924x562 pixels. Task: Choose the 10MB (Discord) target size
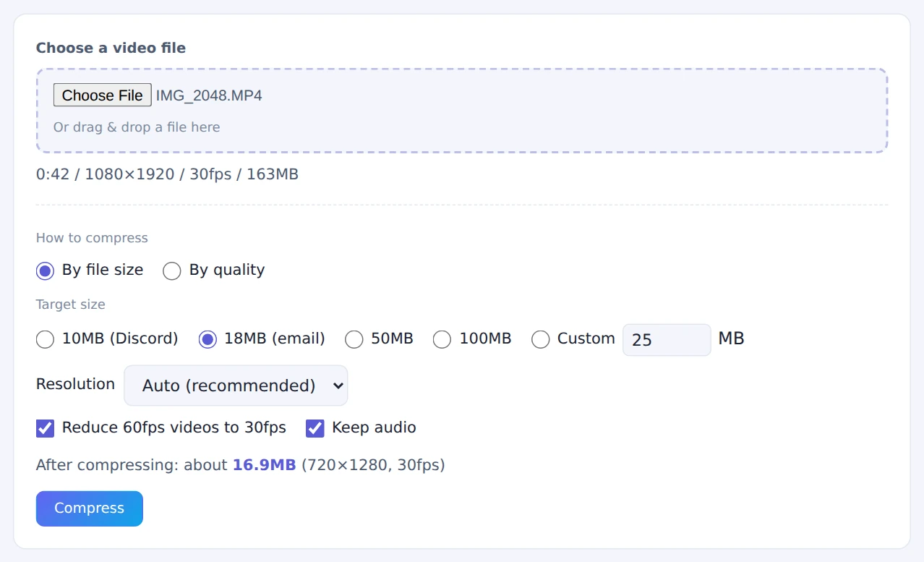coord(46,339)
